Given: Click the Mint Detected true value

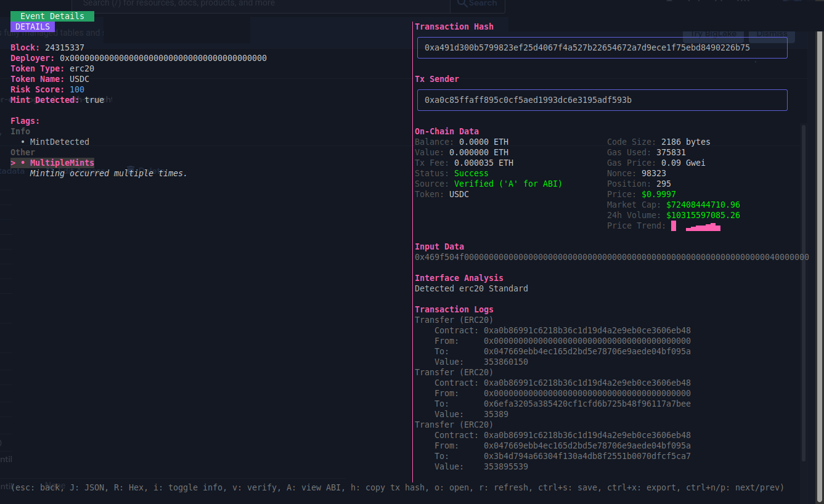Looking at the screenshot, I should coord(94,100).
